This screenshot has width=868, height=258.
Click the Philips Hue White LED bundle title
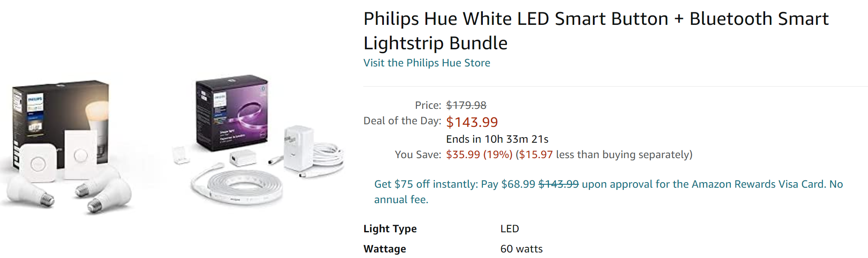tap(596, 31)
